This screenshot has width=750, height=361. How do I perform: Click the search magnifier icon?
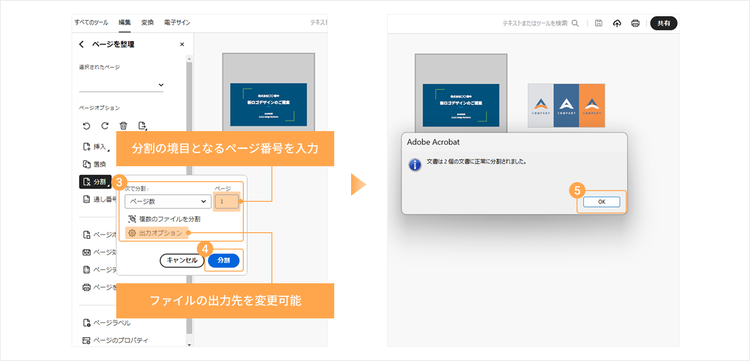pyautogui.click(x=575, y=23)
